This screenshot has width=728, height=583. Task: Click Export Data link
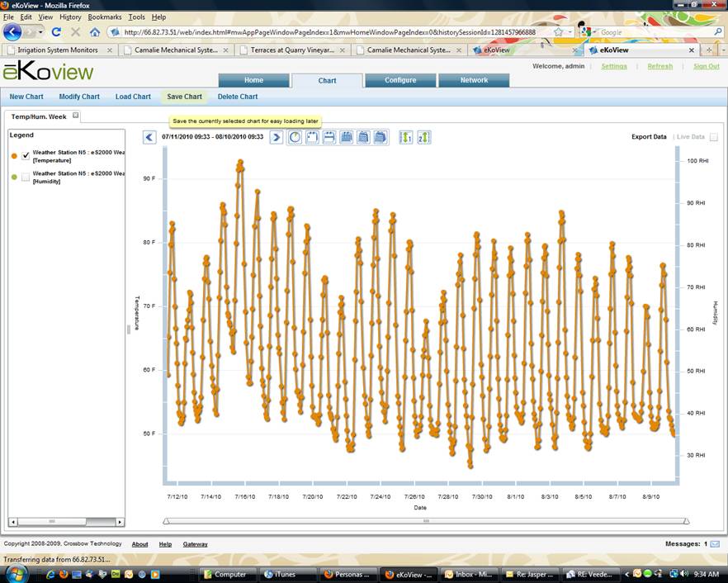[649, 137]
